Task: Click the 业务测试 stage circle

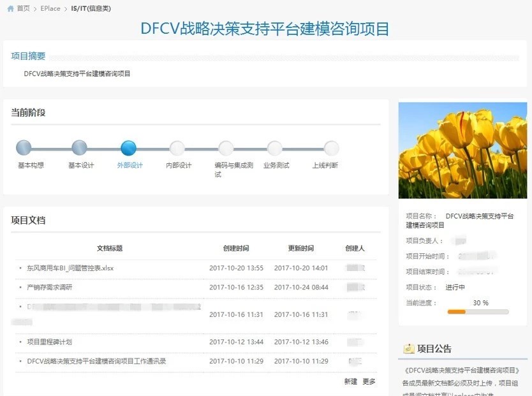Action: point(275,148)
